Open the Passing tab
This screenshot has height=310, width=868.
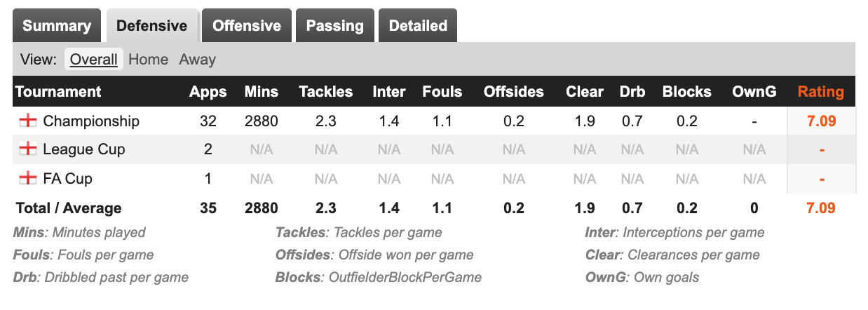click(335, 26)
